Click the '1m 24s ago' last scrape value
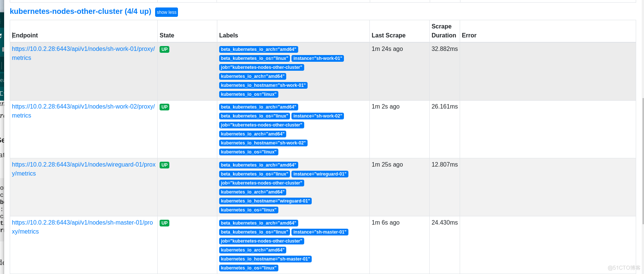This screenshot has height=274, width=644. (x=387, y=49)
